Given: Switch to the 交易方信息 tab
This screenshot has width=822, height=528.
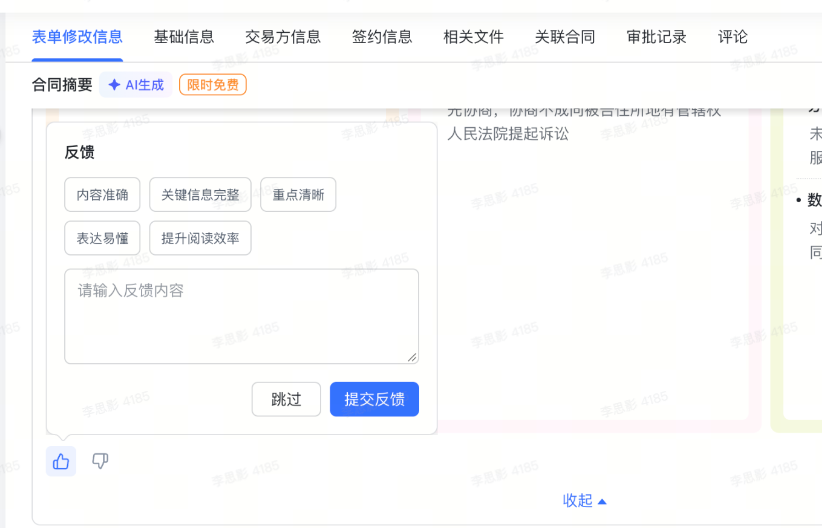Looking at the screenshot, I should (x=283, y=37).
